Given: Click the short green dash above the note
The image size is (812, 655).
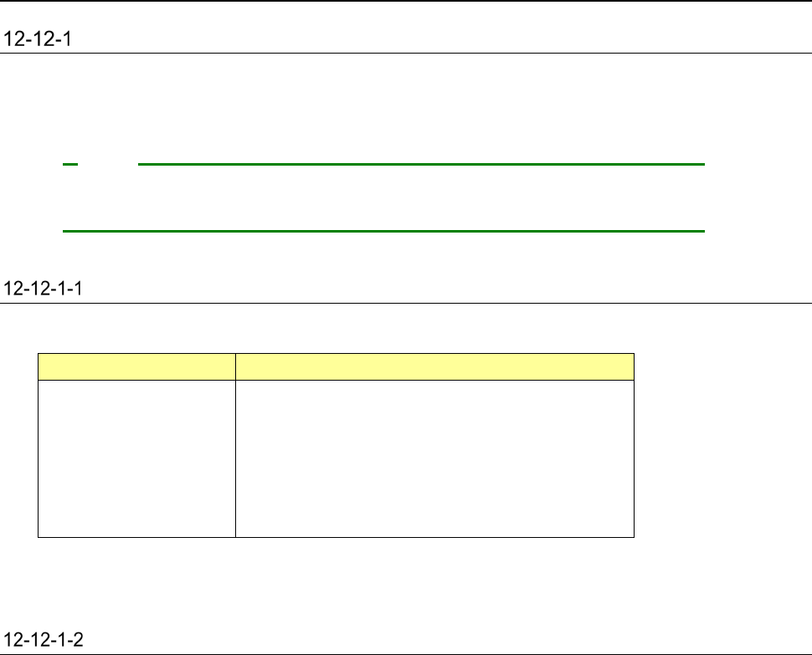Looking at the screenshot, I should [70, 165].
